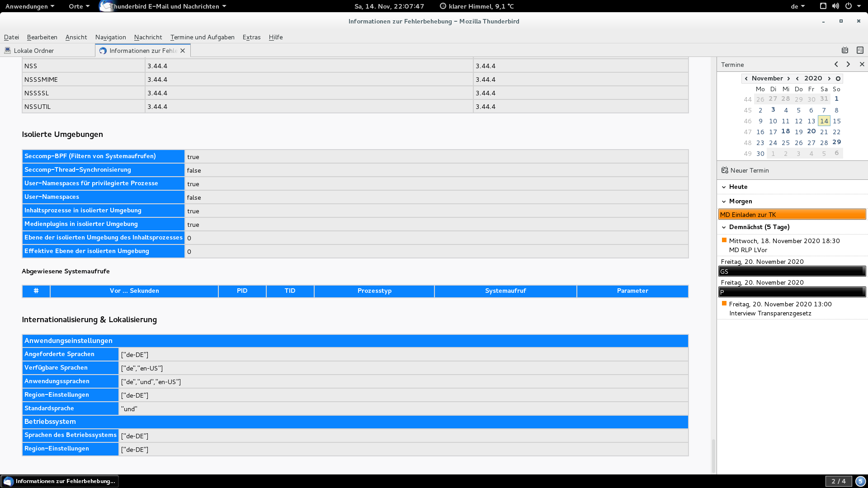Viewport: 868px width, 488px height.
Task: Open the tasks tab icon
Action: click(x=860, y=50)
